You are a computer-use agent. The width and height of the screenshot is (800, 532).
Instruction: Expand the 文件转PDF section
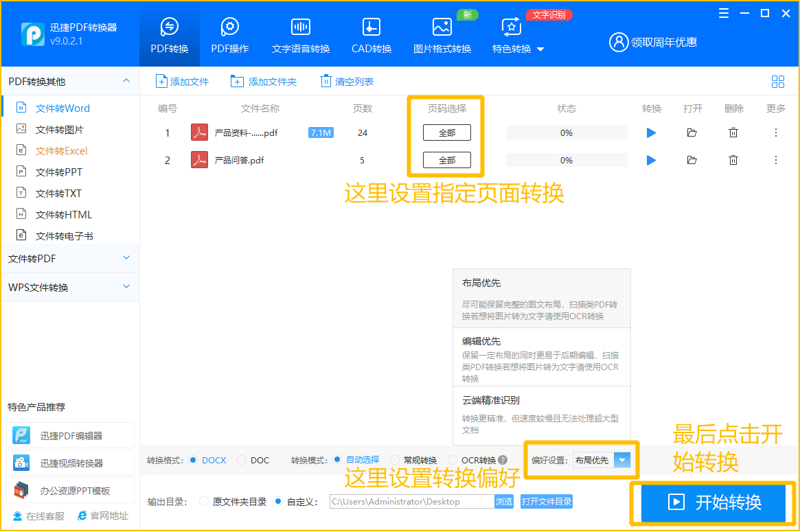coord(70,259)
